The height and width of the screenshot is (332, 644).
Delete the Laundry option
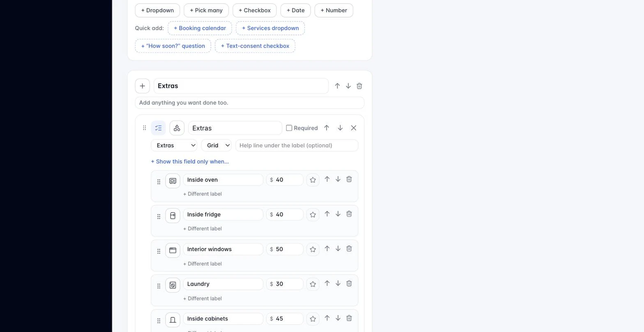pos(349,283)
